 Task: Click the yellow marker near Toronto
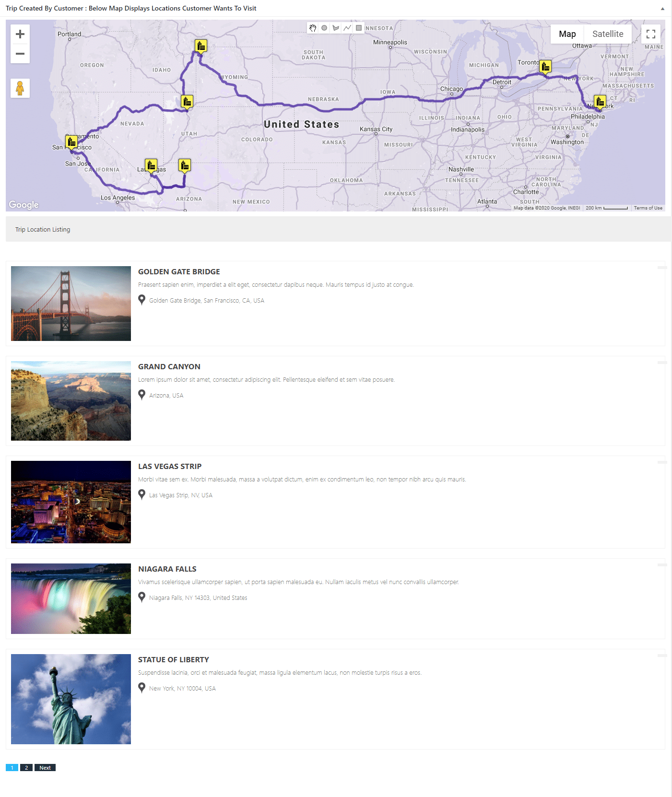545,67
